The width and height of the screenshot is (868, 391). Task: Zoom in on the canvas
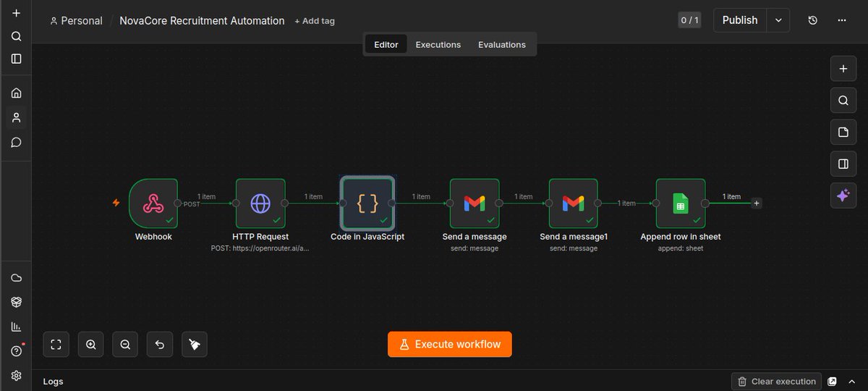[90, 345]
